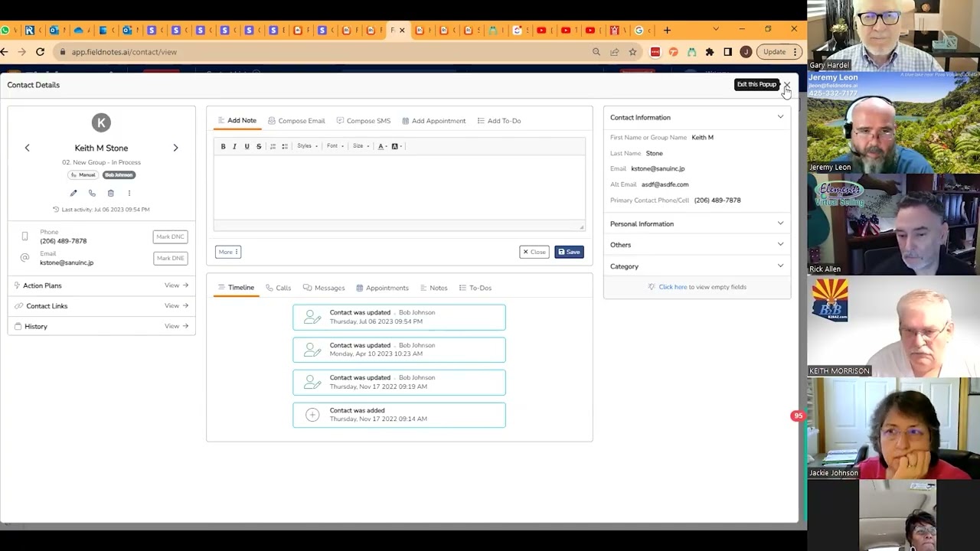Open the Size dropdown
The width and height of the screenshot is (980, 551).
point(361,146)
